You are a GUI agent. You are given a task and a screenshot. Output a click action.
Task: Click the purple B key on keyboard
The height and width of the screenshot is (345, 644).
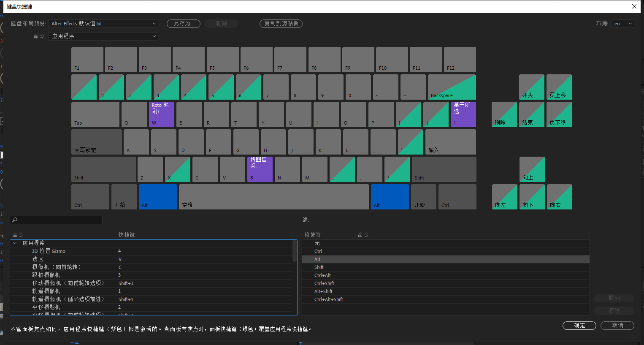260,169
